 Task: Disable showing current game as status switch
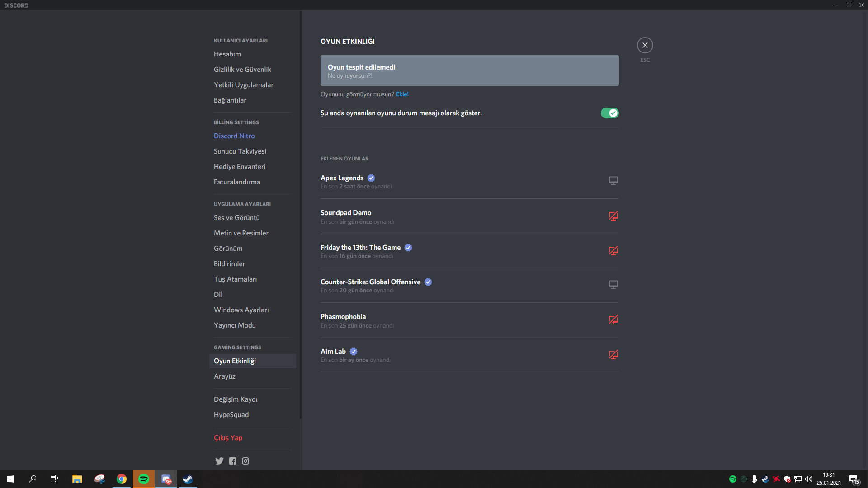[x=609, y=113]
